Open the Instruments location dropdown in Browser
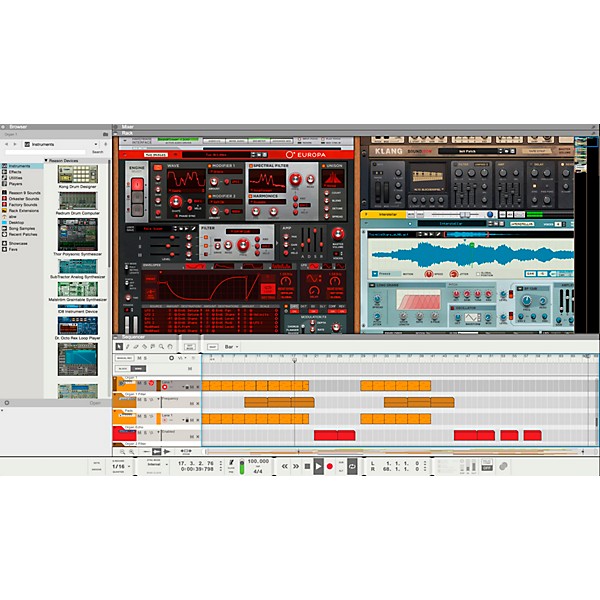600x600 pixels. click(x=60, y=144)
